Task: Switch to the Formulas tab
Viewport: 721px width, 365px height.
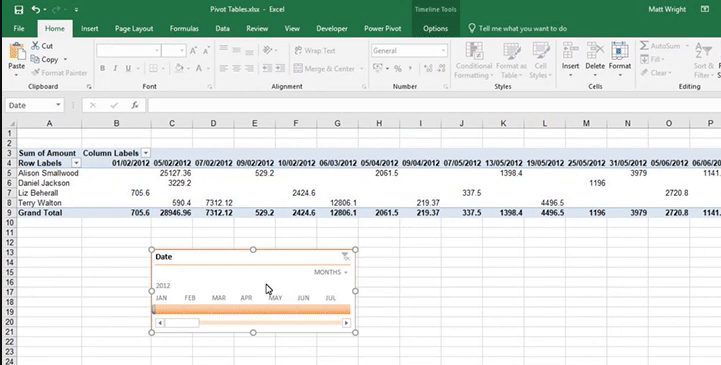Action: pos(184,29)
